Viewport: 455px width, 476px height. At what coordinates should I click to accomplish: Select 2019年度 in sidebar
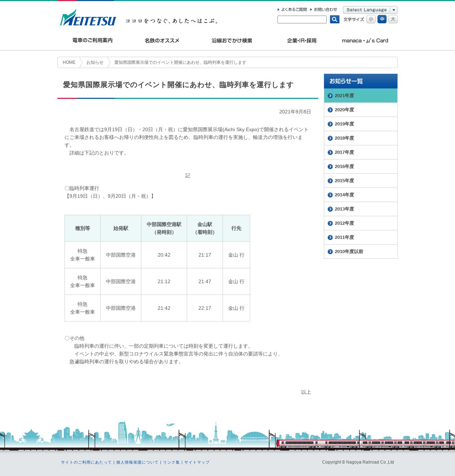(x=361, y=124)
